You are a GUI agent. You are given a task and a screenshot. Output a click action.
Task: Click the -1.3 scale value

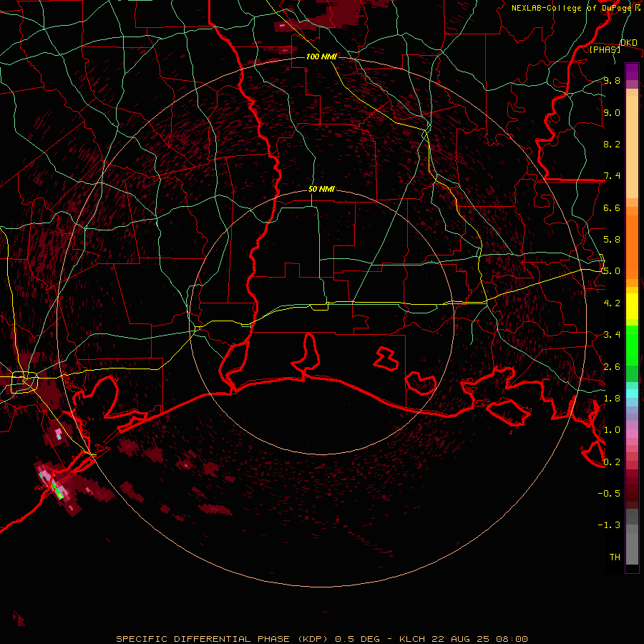click(x=609, y=525)
